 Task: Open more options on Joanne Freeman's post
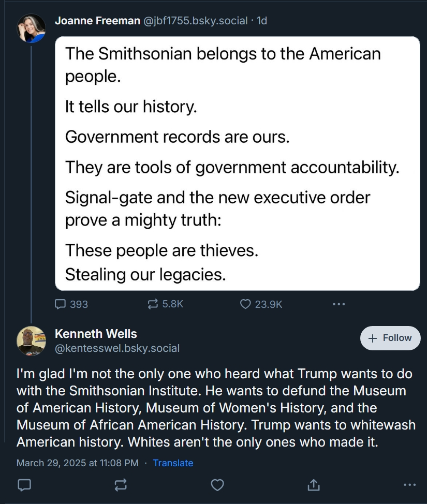338,304
